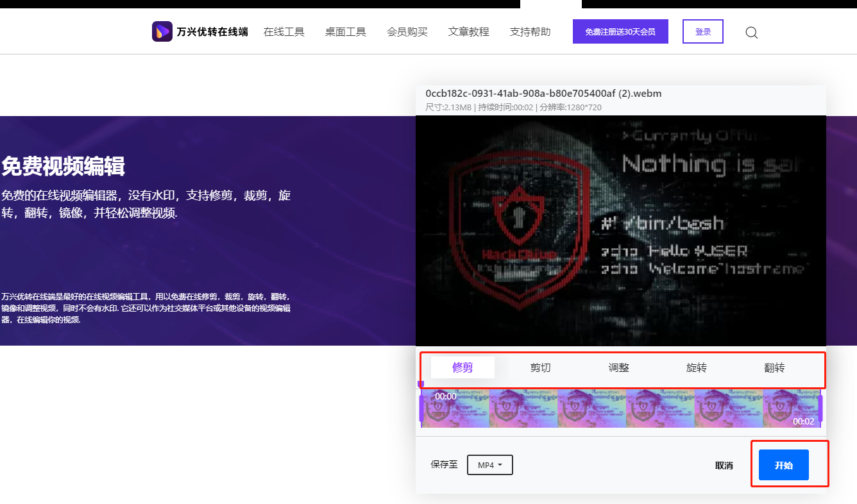Screen dimensions: 857x504
Task: Switch to the 剪切 tab
Action: coord(540,367)
